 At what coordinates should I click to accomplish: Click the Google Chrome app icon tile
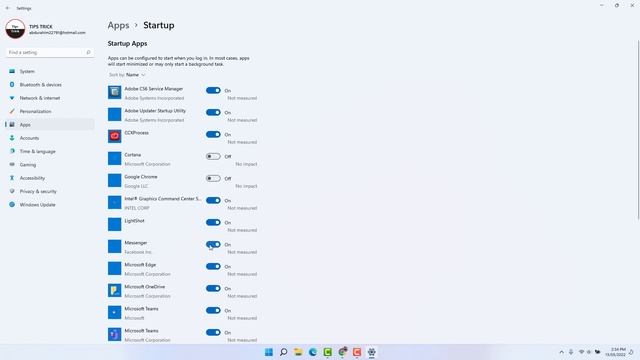coord(115,180)
